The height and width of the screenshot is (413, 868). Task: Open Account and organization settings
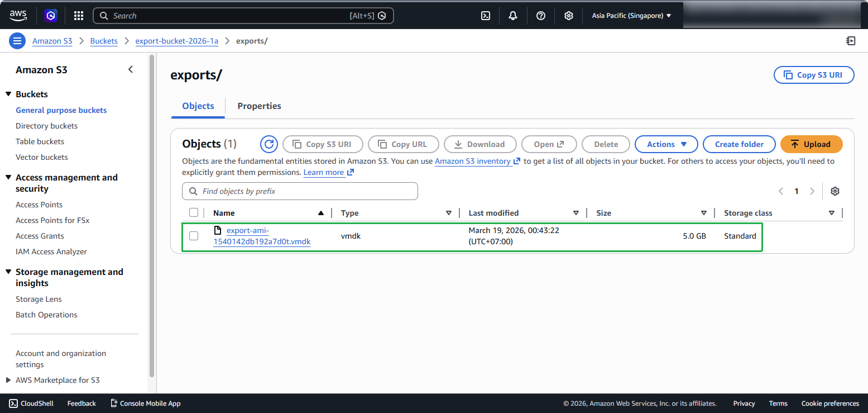(x=61, y=359)
